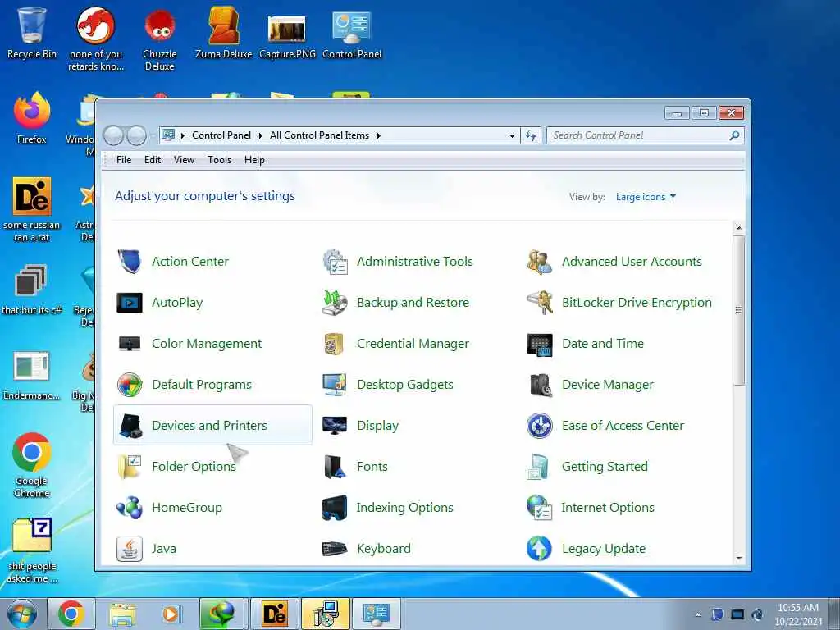Image resolution: width=840 pixels, height=630 pixels.
Task: Click the search magnifier icon
Action: (734, 135)
